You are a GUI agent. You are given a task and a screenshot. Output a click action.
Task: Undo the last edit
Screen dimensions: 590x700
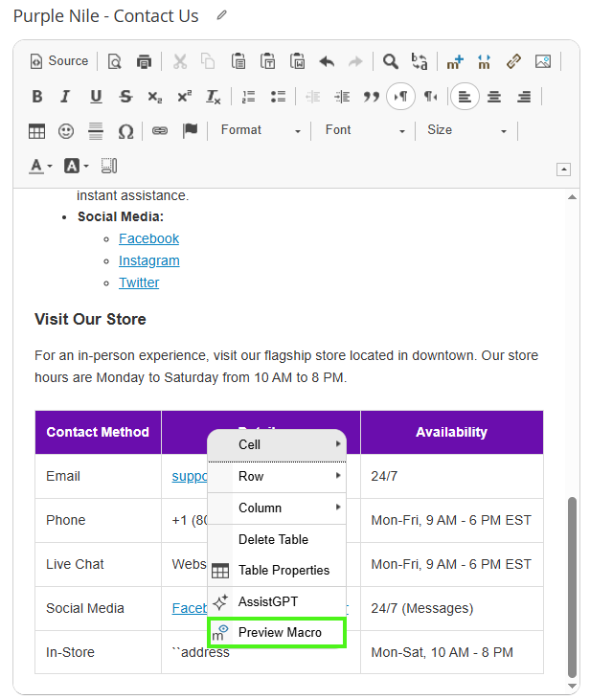(x=327, y=61)
